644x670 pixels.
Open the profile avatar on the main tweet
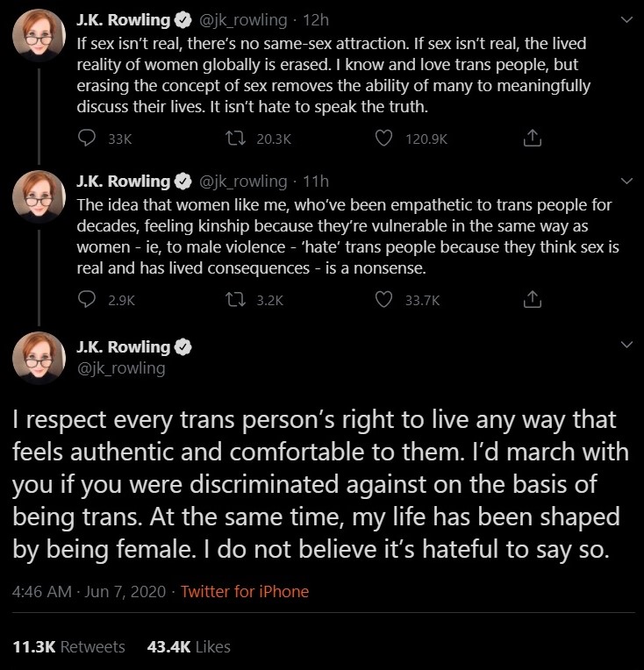(39, 360)
